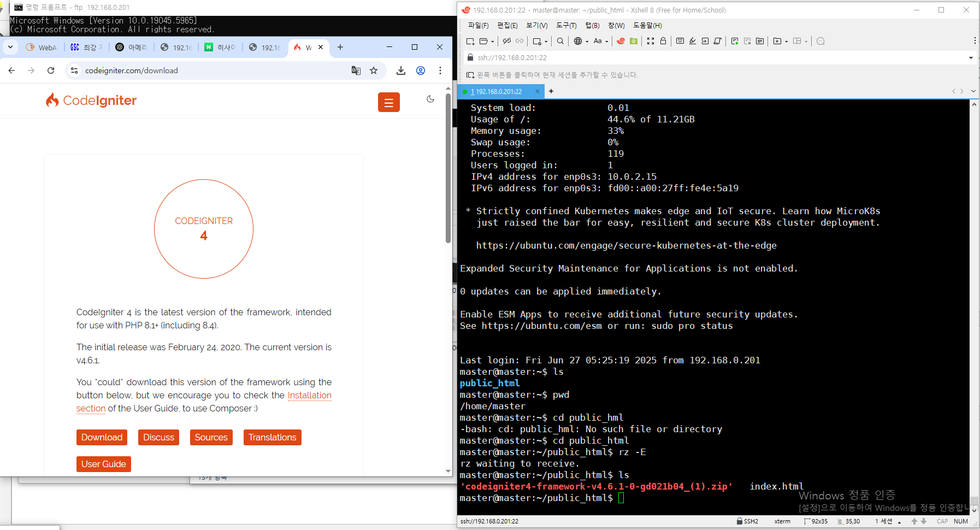Open the 탭(B) menu in Xshell
This screenshot has width=980, height=530.
pyautogui.click(x=592, y=26)
